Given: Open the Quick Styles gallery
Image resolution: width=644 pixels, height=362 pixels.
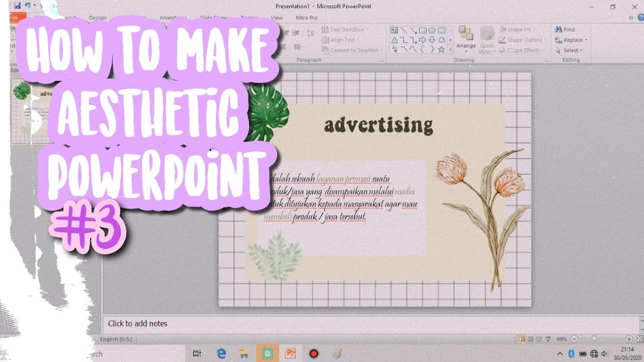Looking at the screenshot, I should click(x=487, y=39).
